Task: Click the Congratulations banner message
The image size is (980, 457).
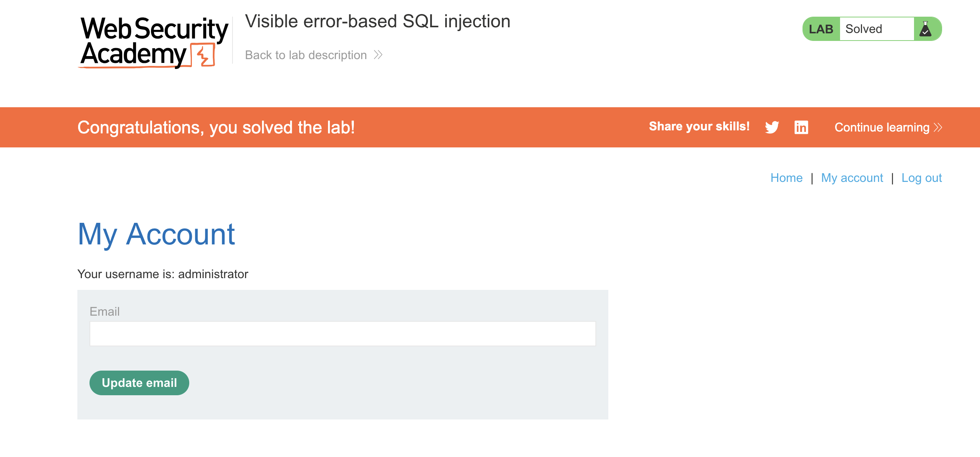Action: click(216, 127)
